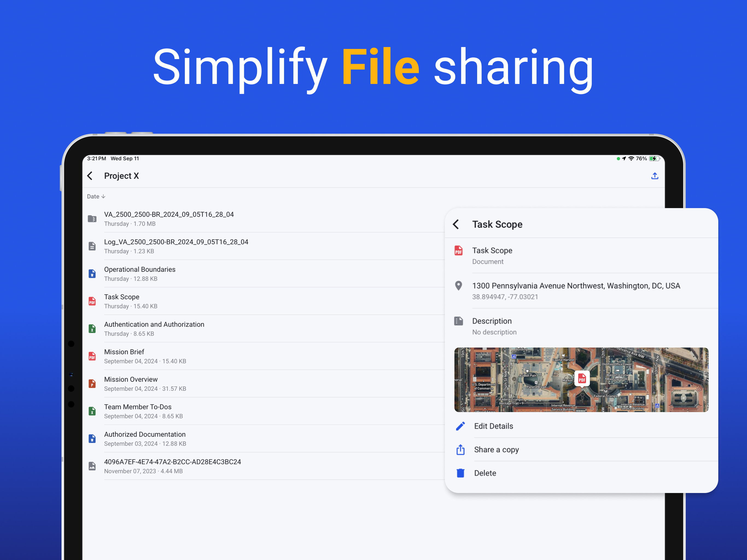
Task: Tap the Project X folder title
Action: tap(121, 176)
